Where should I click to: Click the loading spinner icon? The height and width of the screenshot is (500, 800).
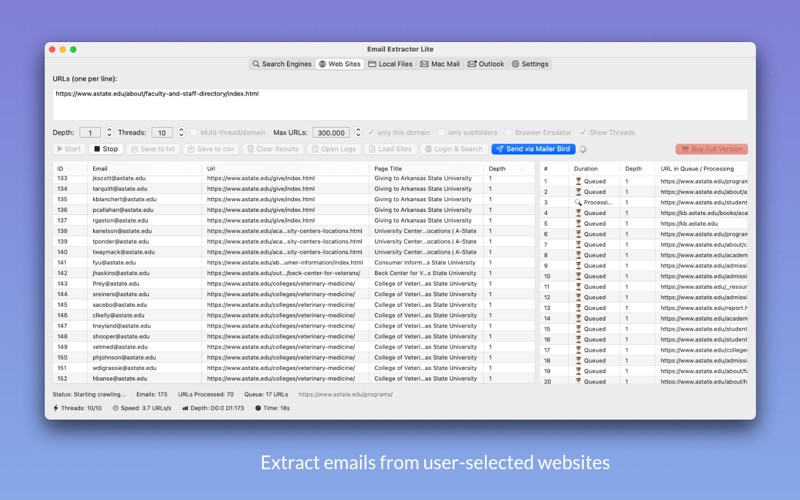[x=583, y=149]
